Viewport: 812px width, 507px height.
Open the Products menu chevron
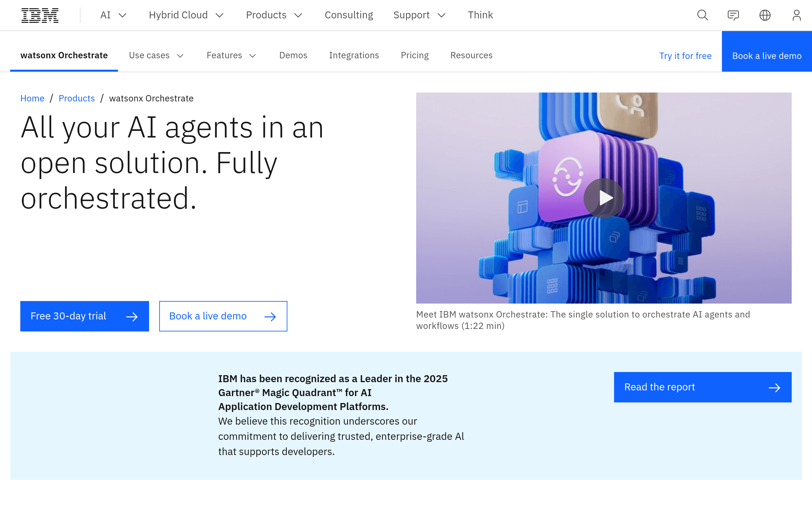[x=298, y=15]
